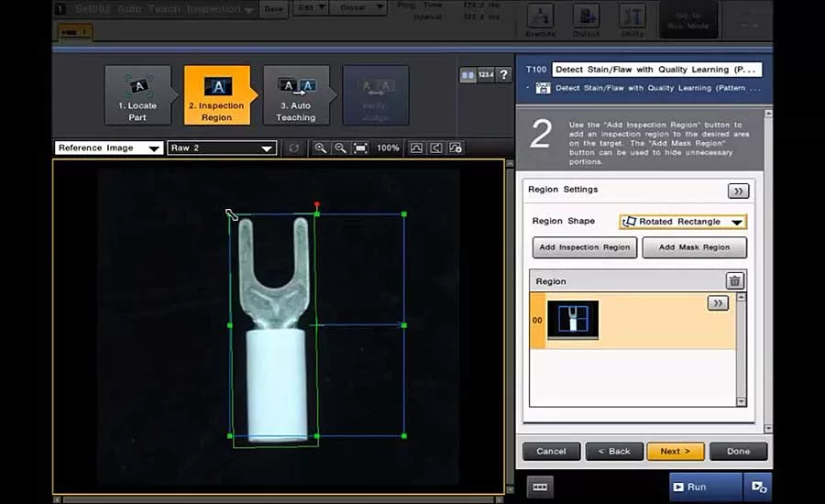Screen dimensions: 825x504
Task: Select the bottom-right green corner handle
Action: click(x=404, y=436)
